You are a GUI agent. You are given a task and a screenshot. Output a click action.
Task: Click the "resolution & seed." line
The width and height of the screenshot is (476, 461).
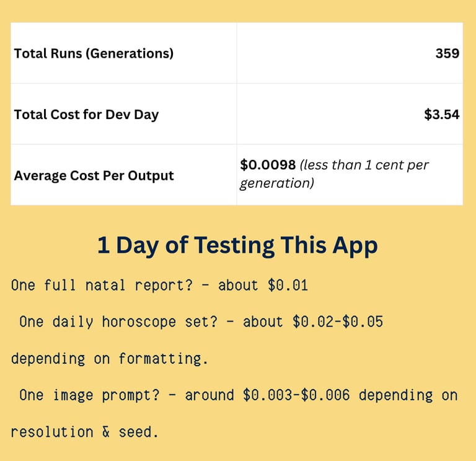(x=85, y=432)
